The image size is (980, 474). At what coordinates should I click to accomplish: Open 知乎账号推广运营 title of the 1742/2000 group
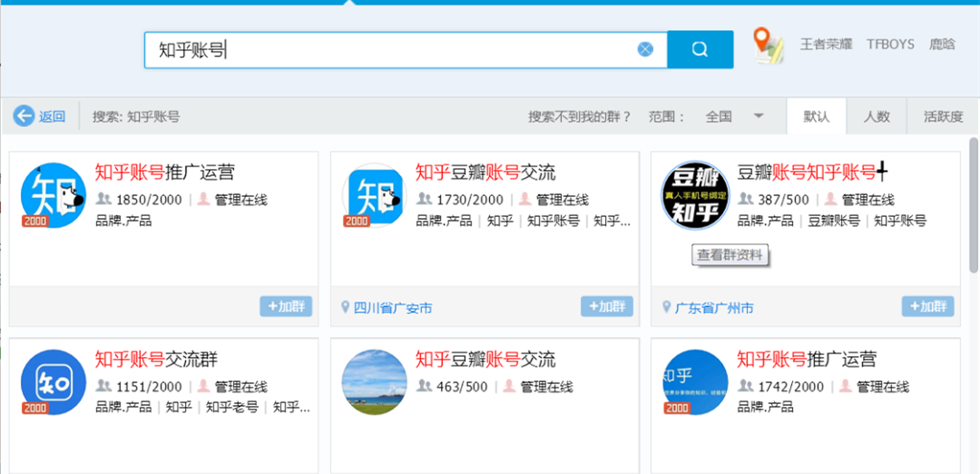[x=807, y=359]
